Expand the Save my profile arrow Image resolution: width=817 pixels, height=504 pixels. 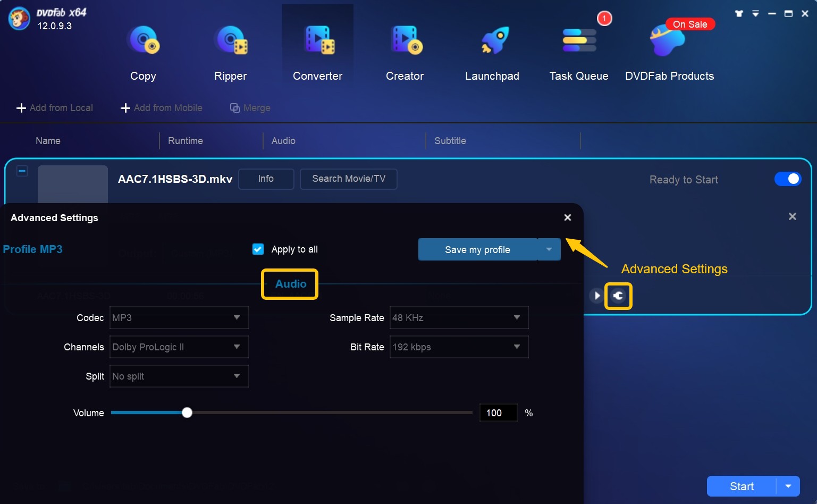tap(549, 249)
